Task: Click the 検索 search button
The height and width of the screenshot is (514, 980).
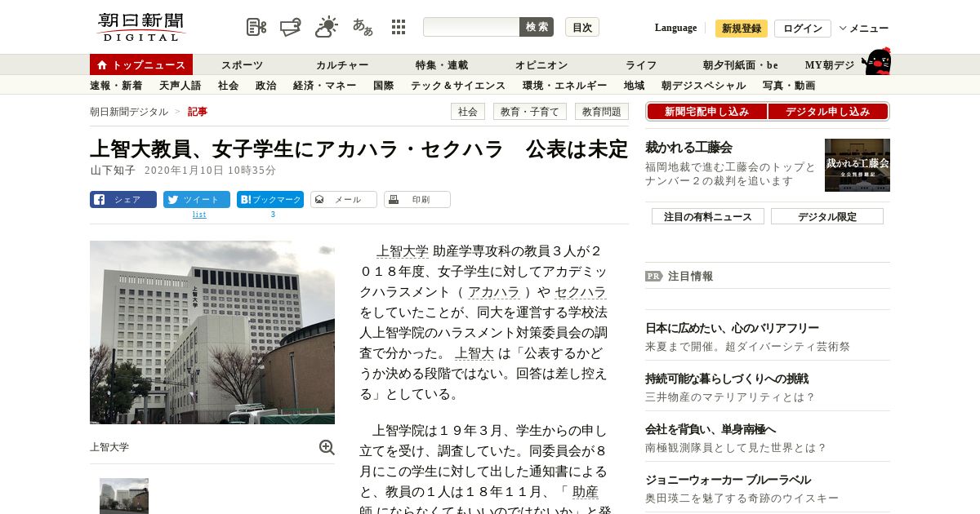Action: pyautogui.click(x=537, y=27)
